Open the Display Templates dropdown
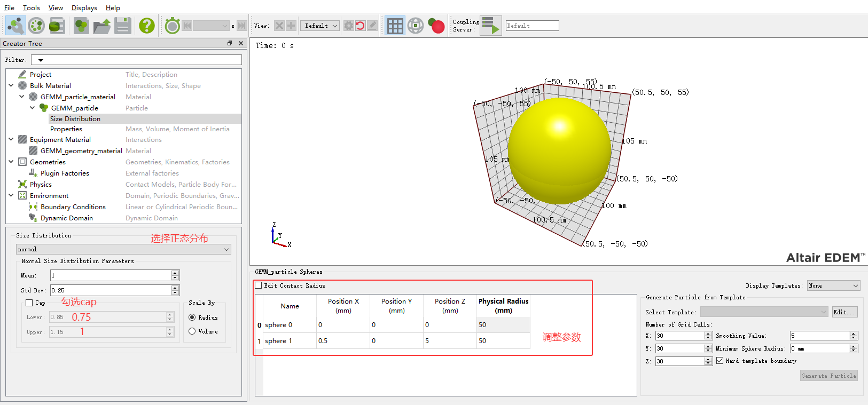Screen dimensions: 868x405 (x=833, y=286)
